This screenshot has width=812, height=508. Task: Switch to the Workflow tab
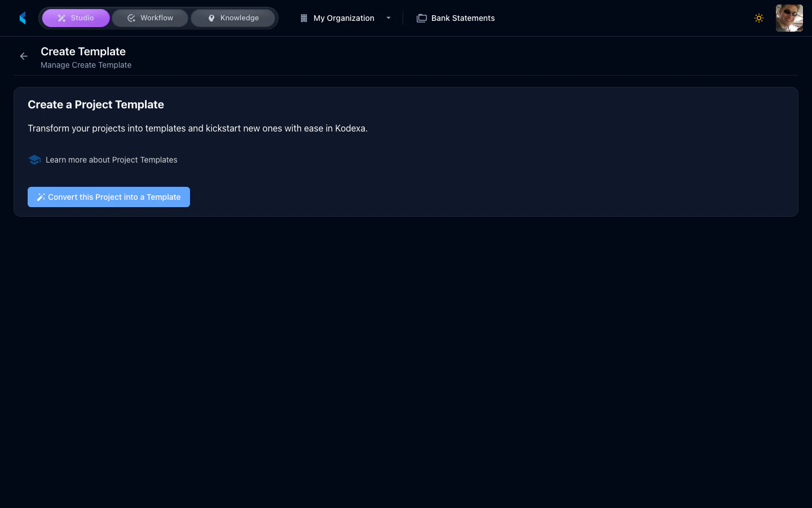tap(150, 17)
